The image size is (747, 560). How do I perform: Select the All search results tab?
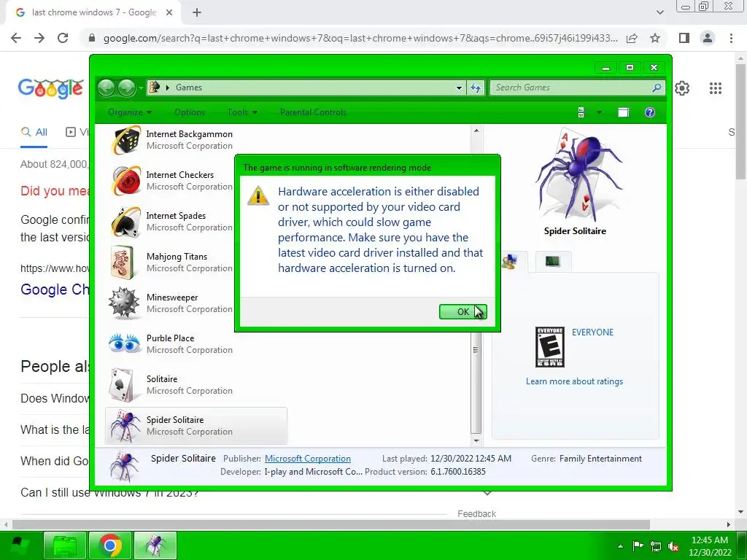(x=34, y=132)
